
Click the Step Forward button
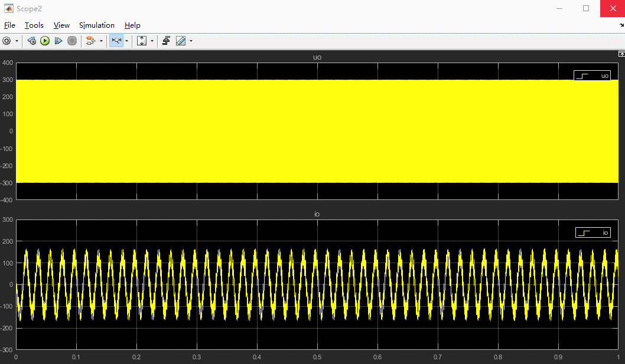[58, 41]
